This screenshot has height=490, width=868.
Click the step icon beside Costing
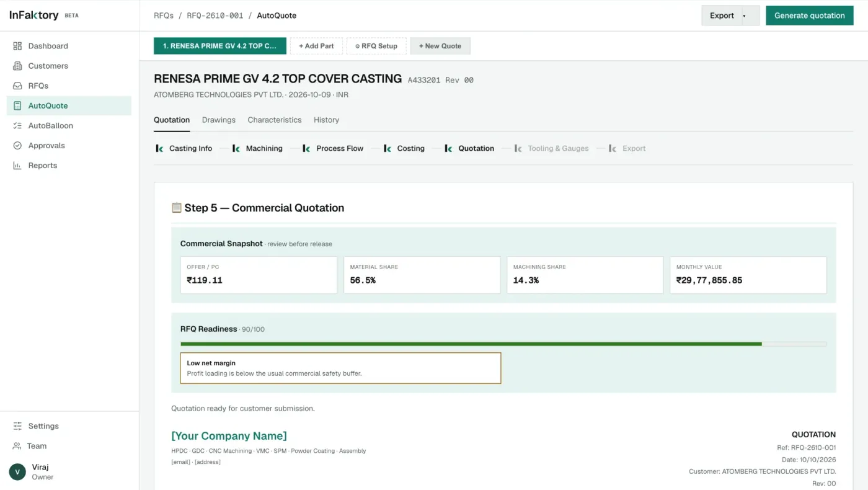point(387,148)
